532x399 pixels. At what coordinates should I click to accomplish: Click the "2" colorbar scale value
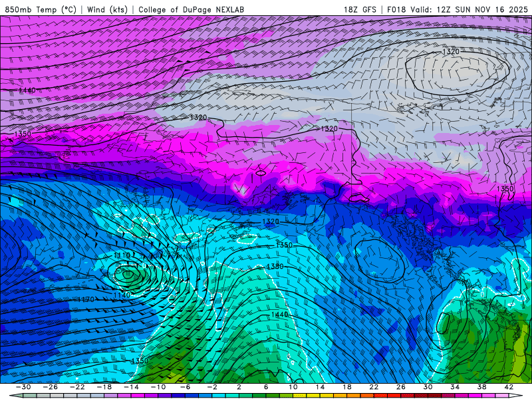pyautogui.click(x=239, y=387)
